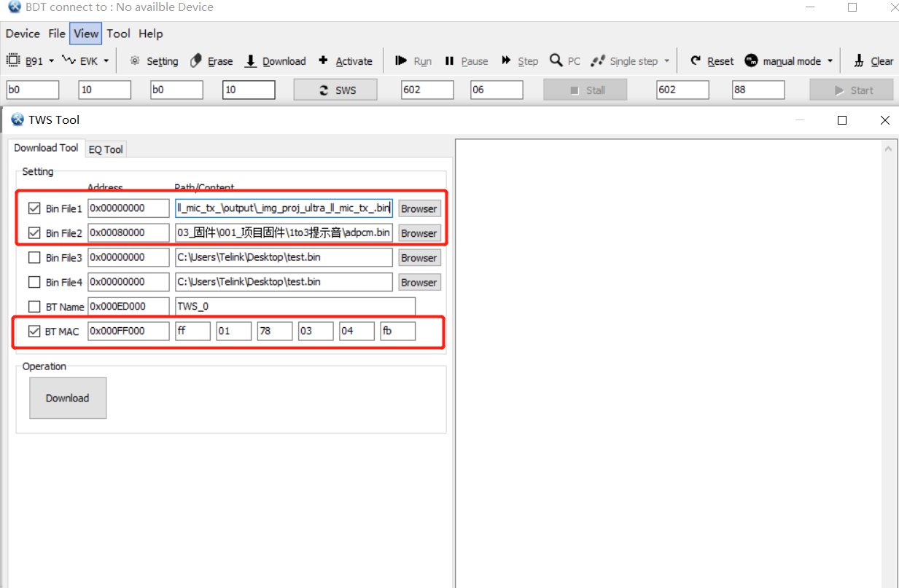Click Browser button for Bin File2
Image resolution: width=899 pixels, height=588 pixels.
[419, 233]
